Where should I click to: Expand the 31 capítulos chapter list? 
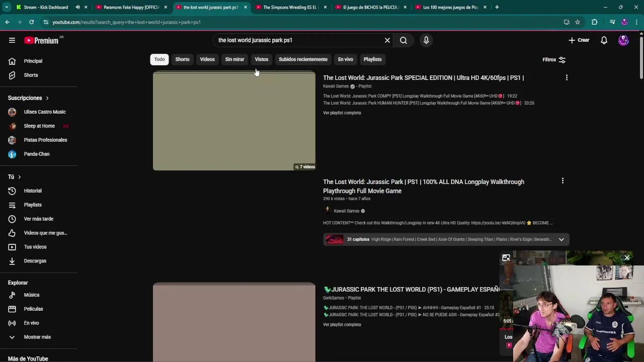561,239
